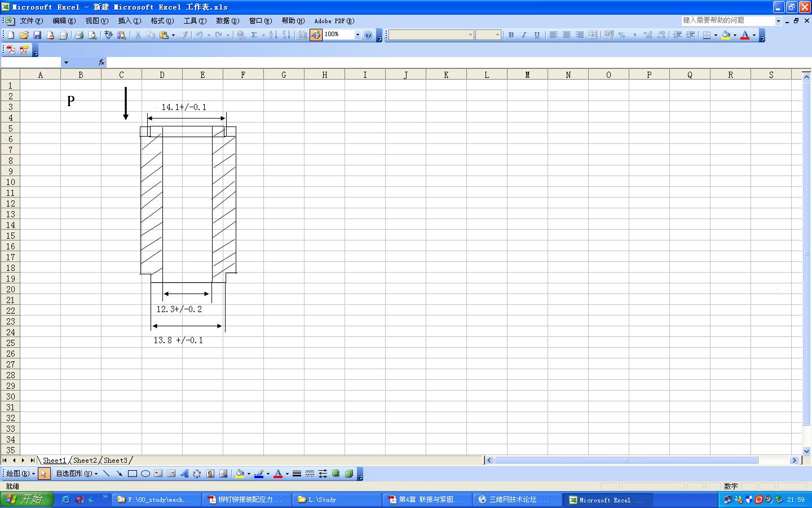Click the 开始 Start button
Screen dimensions: 812x508
27,500
